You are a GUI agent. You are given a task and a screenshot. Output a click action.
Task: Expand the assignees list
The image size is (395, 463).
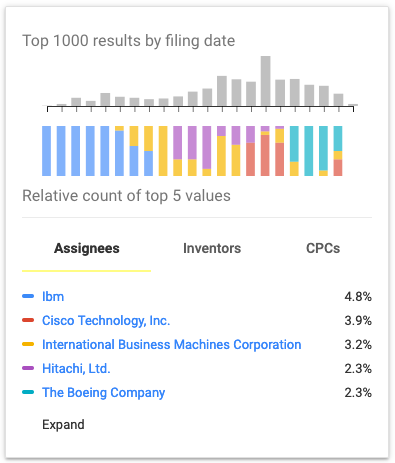pyautogui.click(x=63, y=425)
